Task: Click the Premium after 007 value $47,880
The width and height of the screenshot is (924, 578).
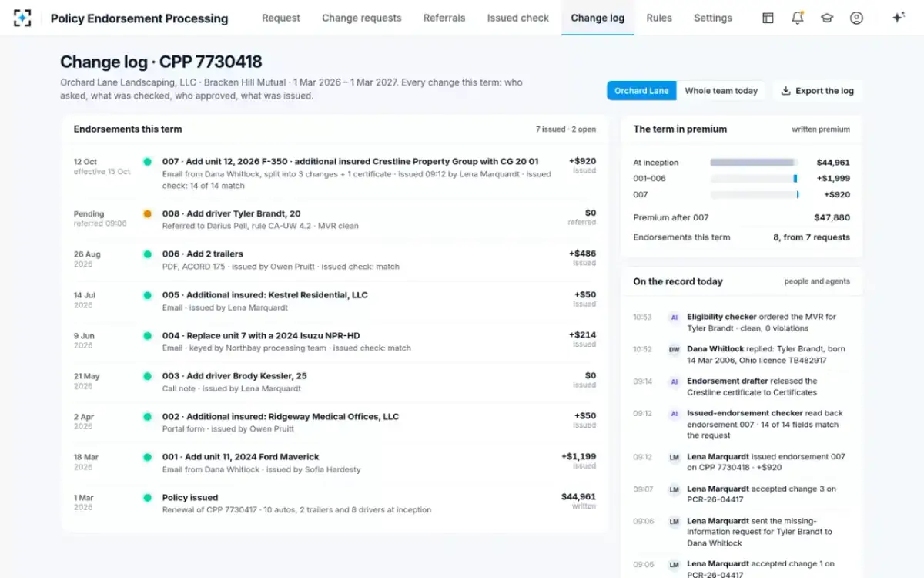Action: click(832, 218)
